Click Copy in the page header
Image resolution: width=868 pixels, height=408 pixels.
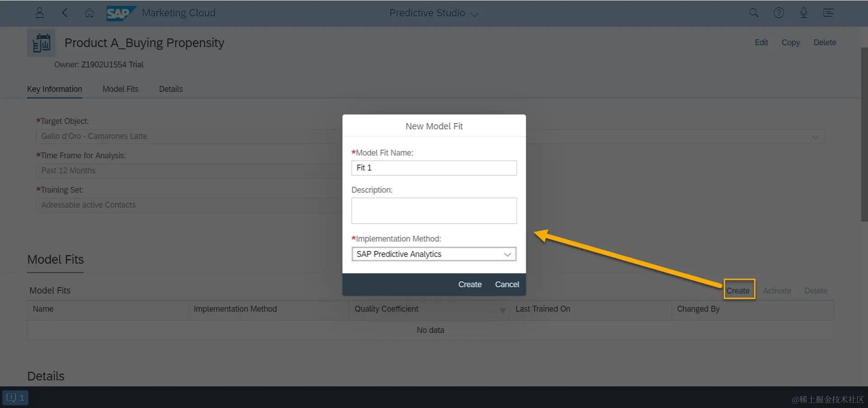tap(791, 43)
